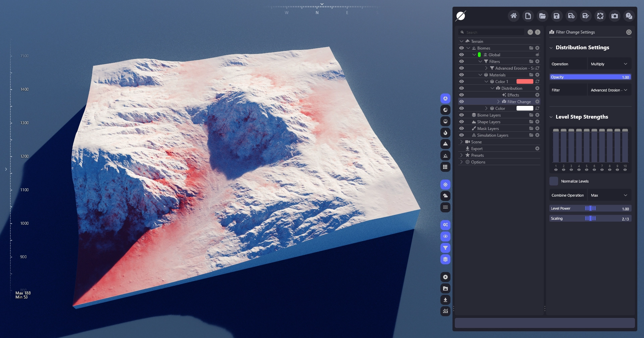Click the grid icon in vertical toolbar
This screenshot has width=644, height=338.
445,167
